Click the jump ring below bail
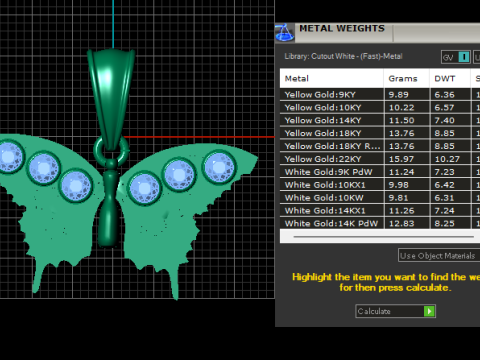The image size is (480, 360). 111,151
